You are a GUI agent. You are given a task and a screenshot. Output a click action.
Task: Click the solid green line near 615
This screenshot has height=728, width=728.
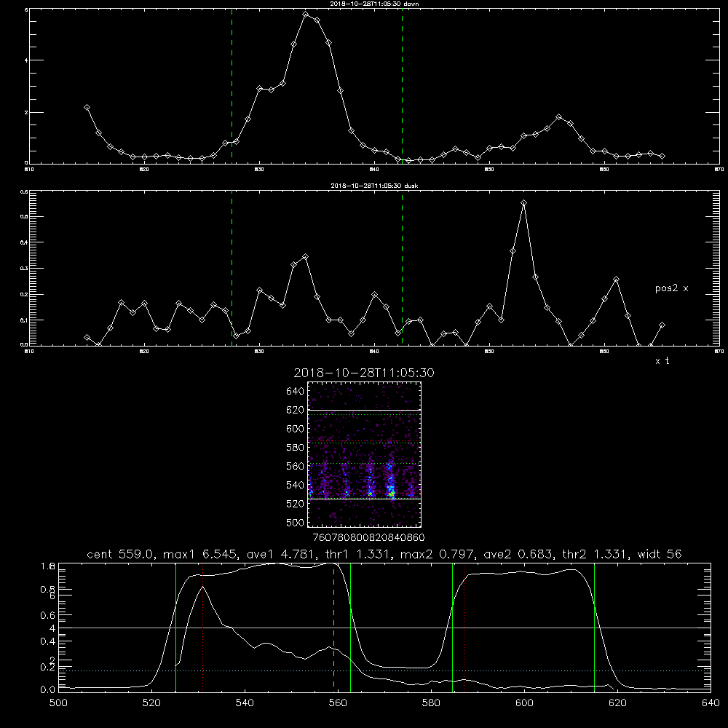pyautogui.click(x=594, y=628)
